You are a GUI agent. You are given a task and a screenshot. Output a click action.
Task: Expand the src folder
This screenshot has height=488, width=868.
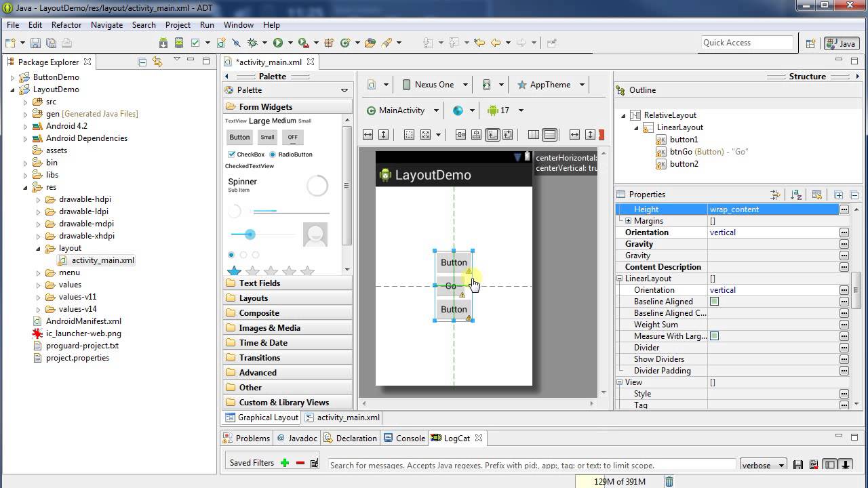pos(25,102)
